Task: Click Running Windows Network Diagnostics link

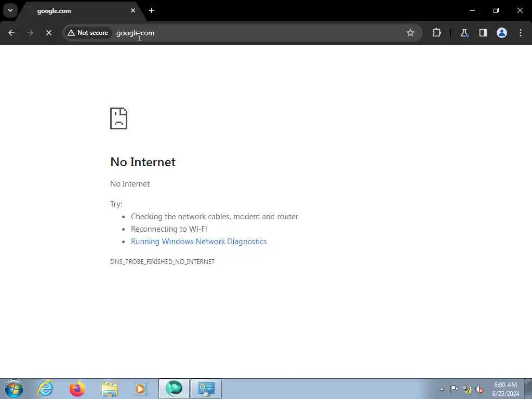Action: [199, 242]
